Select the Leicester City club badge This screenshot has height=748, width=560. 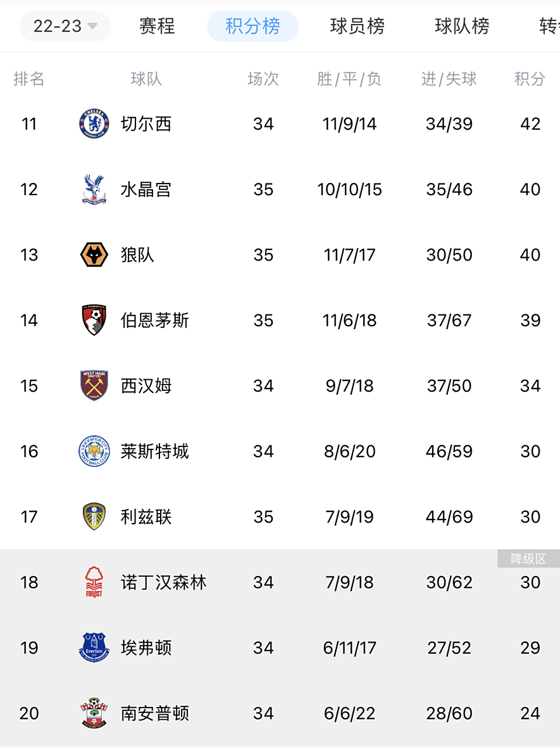point(93,451)
